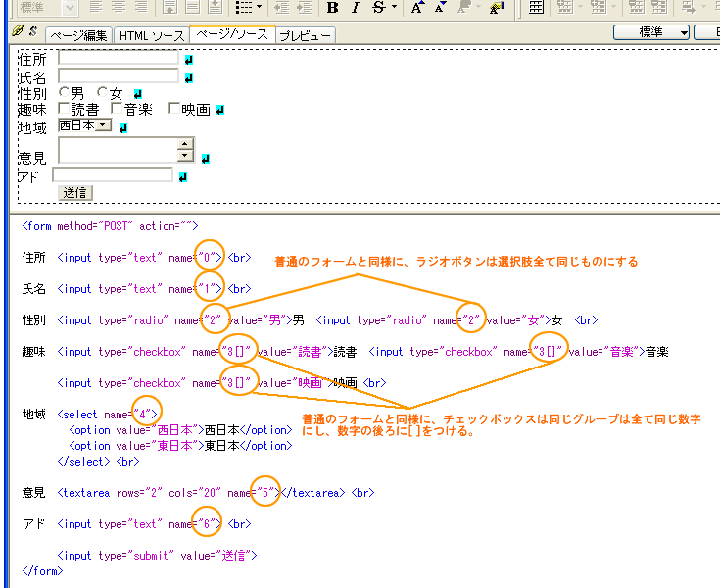Click the <form method="POST" action=""> source line

pyautogui.click(x=110, y=226)
